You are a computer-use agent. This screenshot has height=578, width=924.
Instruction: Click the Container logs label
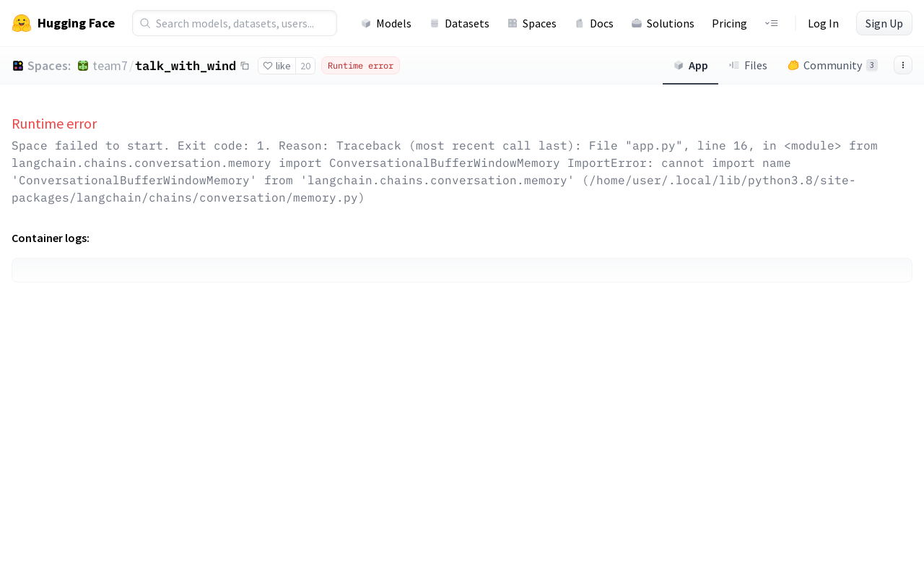51,238
